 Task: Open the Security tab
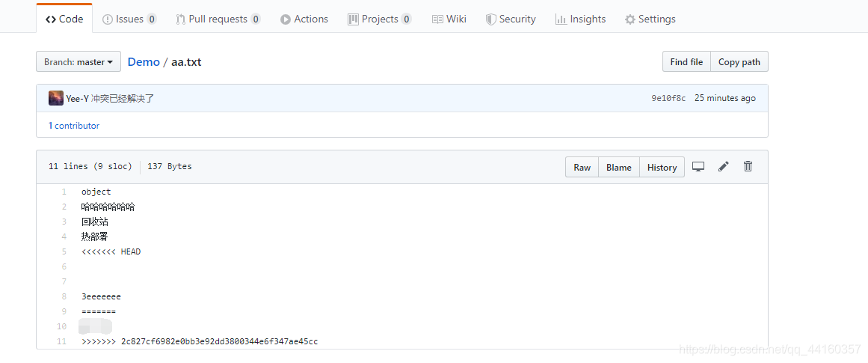coord(511,19)
